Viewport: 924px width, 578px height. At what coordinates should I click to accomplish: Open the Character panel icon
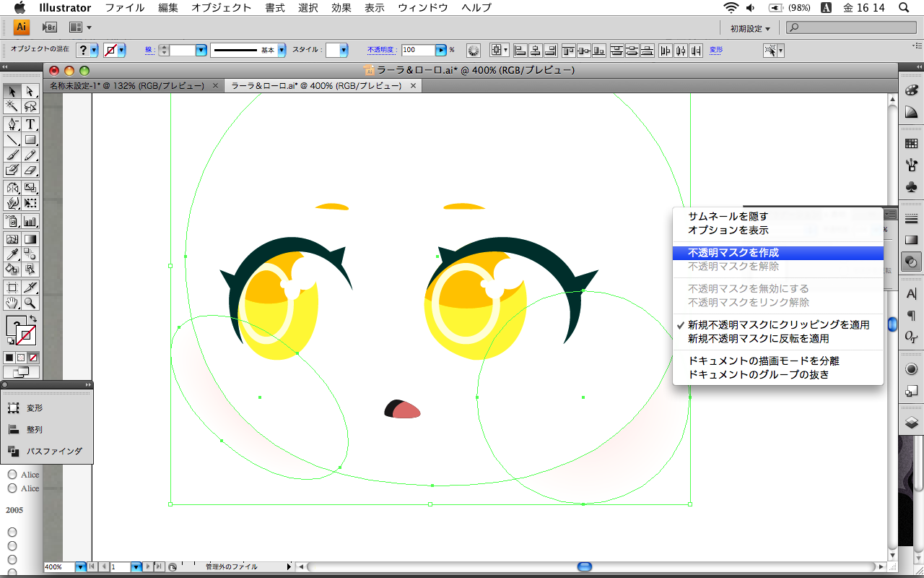tap(911, 294)
